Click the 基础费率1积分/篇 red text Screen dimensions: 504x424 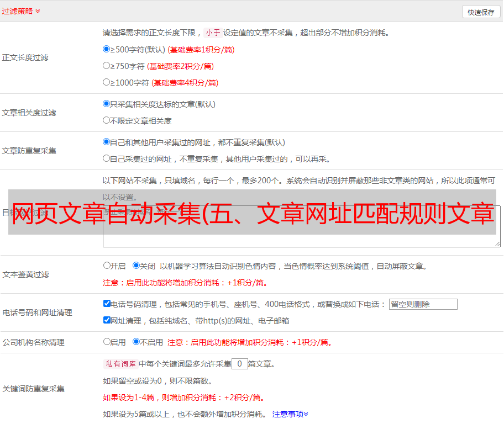[201, 50]
